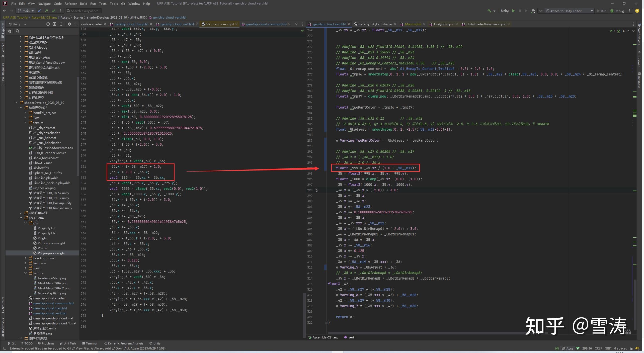The width and height of the screenshot is (644, 353).
Task: Click the Commit checkmark icon in toolbar
Action: click(53, 11)
